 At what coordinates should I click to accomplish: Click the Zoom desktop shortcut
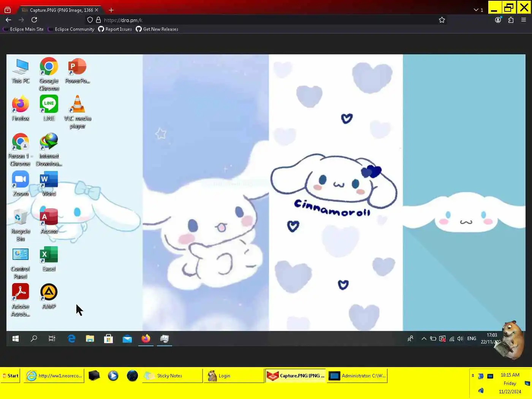[x=21, y=184]
